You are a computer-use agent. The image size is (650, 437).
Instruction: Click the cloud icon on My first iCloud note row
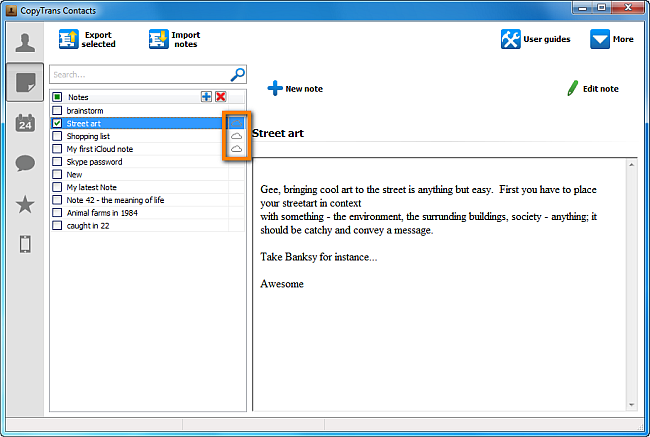[236, 149]
